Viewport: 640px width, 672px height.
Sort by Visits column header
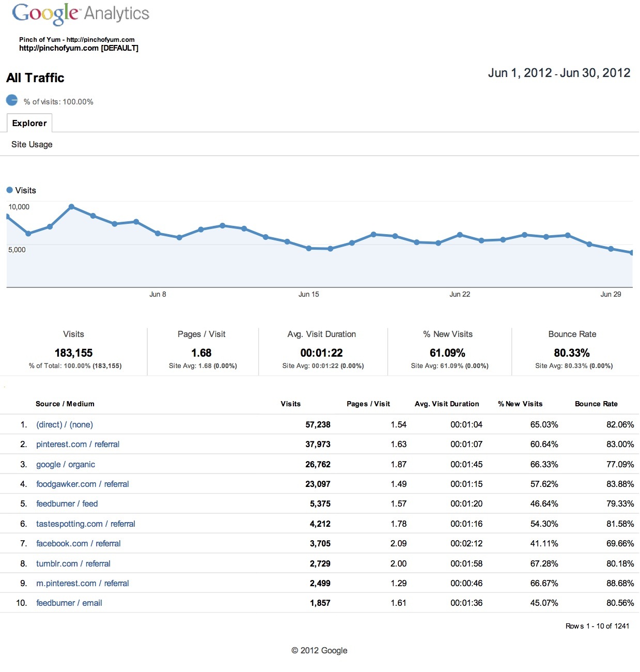click(290, 404)
